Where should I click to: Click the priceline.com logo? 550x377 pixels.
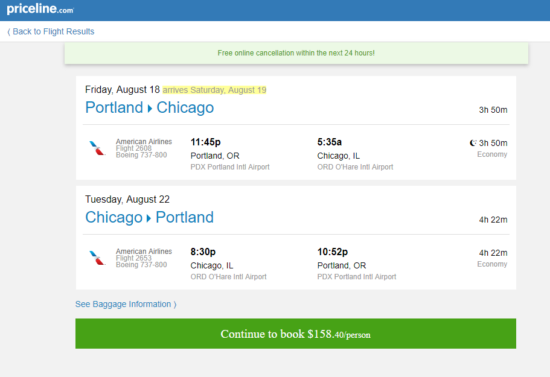pyautogui.click(x=40, y=9)
